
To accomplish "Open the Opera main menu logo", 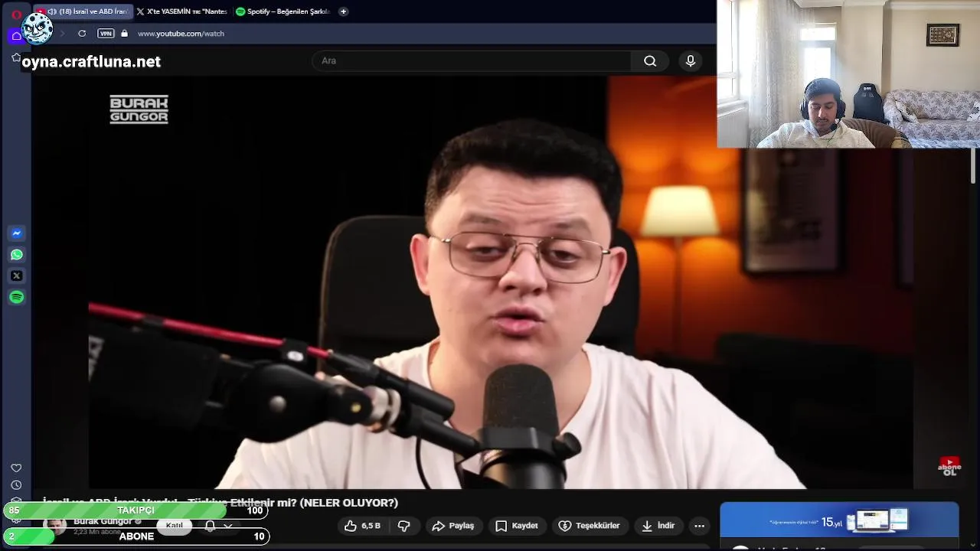I will pyautogui.click(x=17, y=14).
